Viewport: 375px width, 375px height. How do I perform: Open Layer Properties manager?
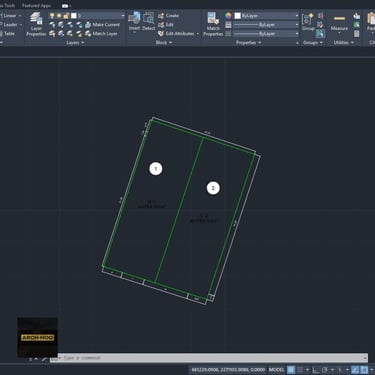[x=36, y=24]
